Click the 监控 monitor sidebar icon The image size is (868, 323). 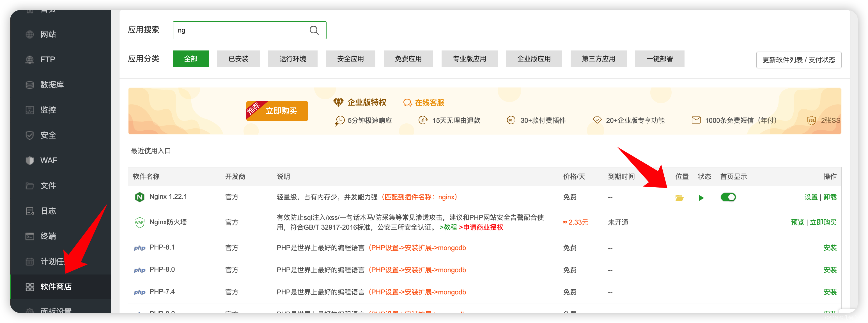[x=30, y=110]
